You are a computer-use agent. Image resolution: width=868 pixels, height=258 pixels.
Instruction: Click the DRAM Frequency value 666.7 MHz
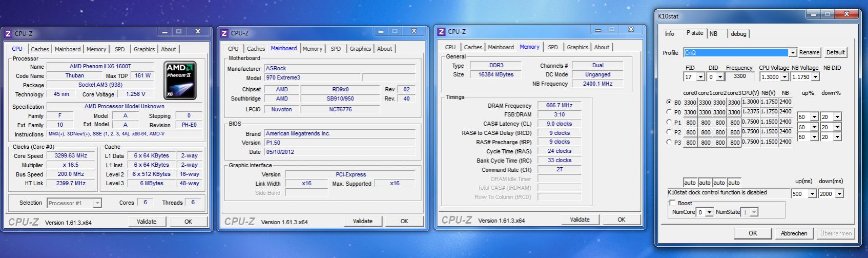point(559,106)
